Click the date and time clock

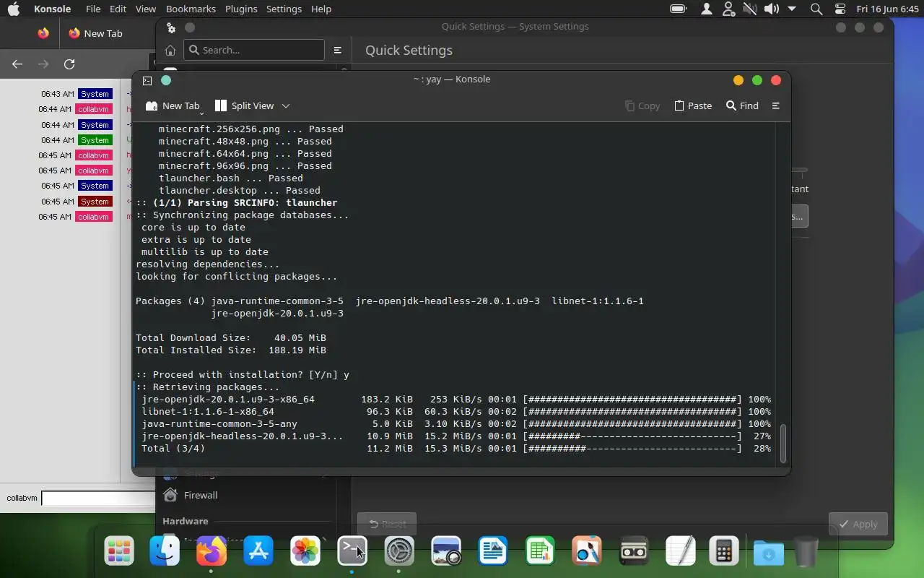(x=886, y=9)
